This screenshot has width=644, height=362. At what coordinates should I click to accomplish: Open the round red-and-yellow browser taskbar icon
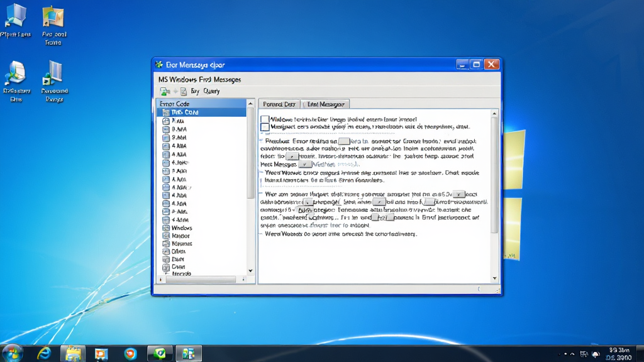[x=131, y=353]
